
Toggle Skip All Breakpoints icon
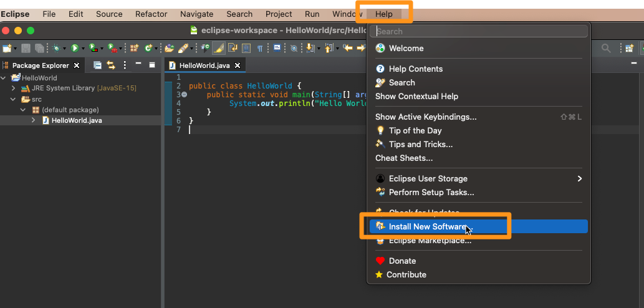(x=294, y=49)
